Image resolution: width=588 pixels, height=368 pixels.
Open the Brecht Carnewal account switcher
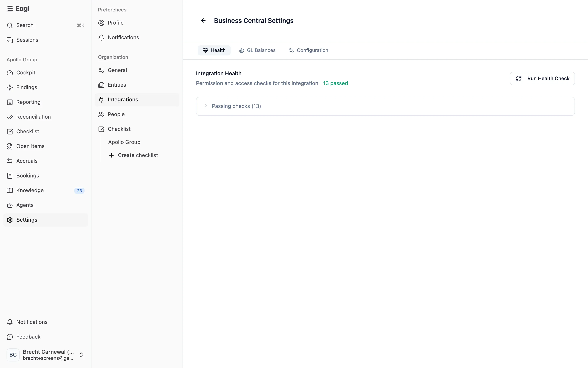tap(46, 355)
